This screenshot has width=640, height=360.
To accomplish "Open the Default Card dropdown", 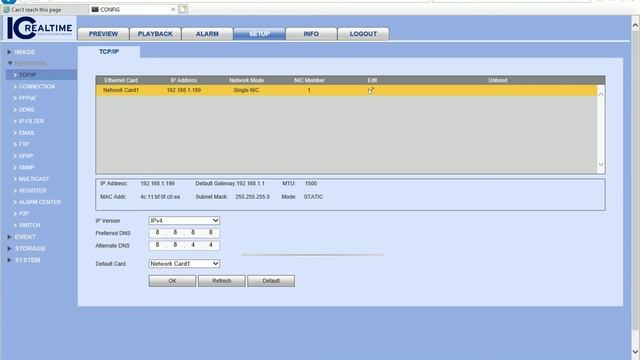I will 184,264.
